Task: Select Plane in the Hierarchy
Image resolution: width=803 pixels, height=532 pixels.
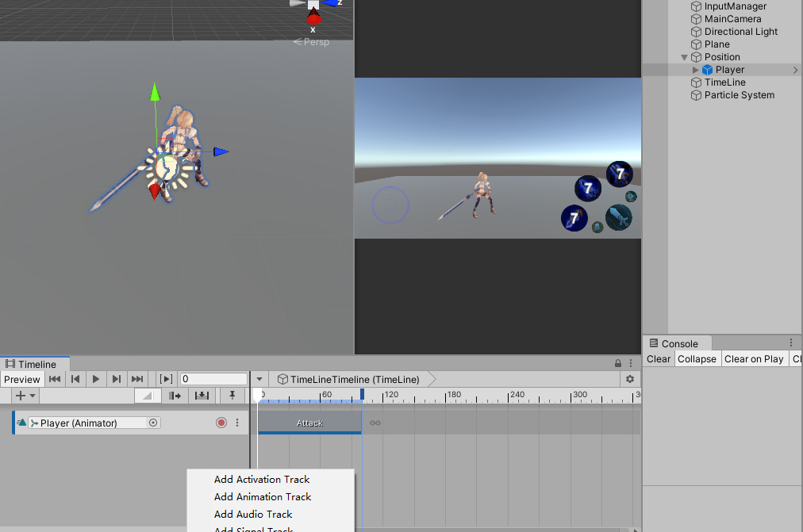Action: tap(717, 44)
